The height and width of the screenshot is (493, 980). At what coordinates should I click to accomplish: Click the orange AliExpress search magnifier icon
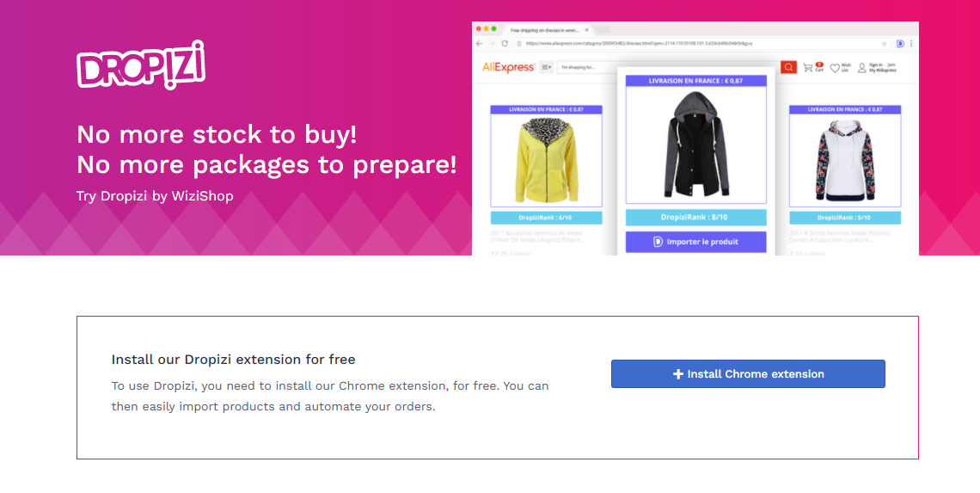pyautogui.click(x=788, y=67)
